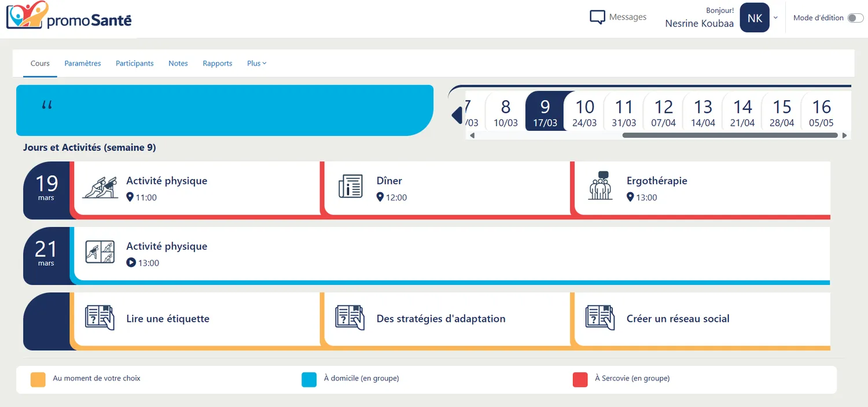868x407 pixels.
Task: Click the left arrow to show previous weeks
Action: tap(457, 115)
